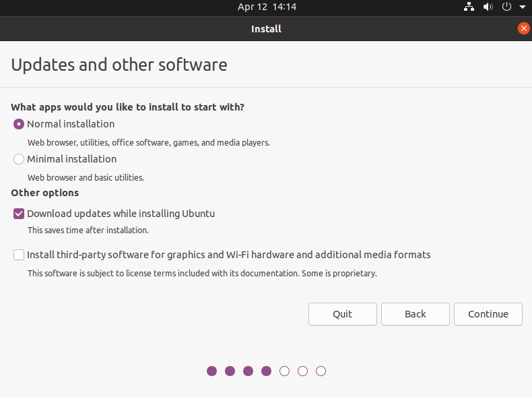Screen dimensions: 532x397
Task: Click the fourth filled progress dot
Action: 267,371
